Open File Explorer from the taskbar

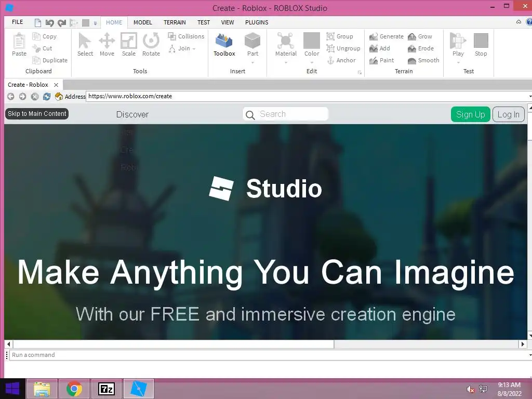tap(42, 389)
